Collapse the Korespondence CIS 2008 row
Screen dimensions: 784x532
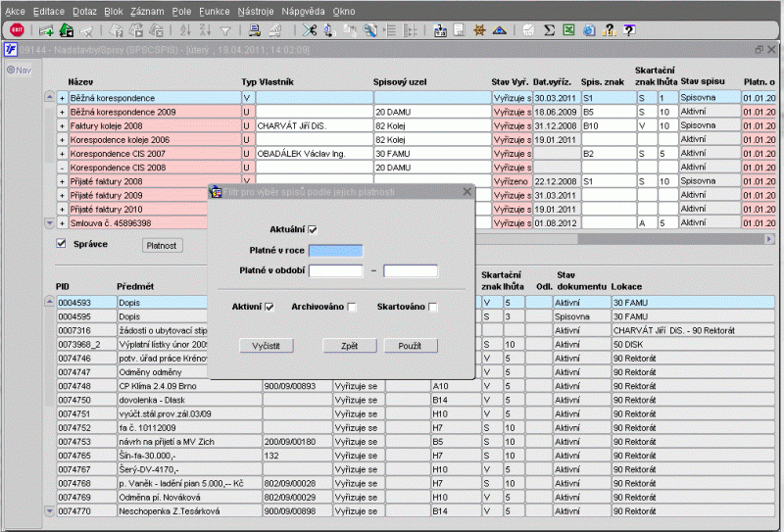[62, 168]
